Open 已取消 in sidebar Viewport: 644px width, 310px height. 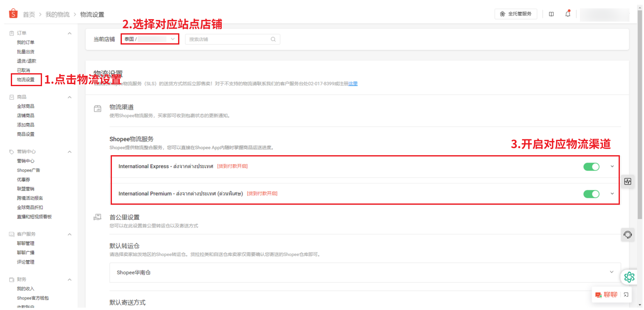(23, 70)
